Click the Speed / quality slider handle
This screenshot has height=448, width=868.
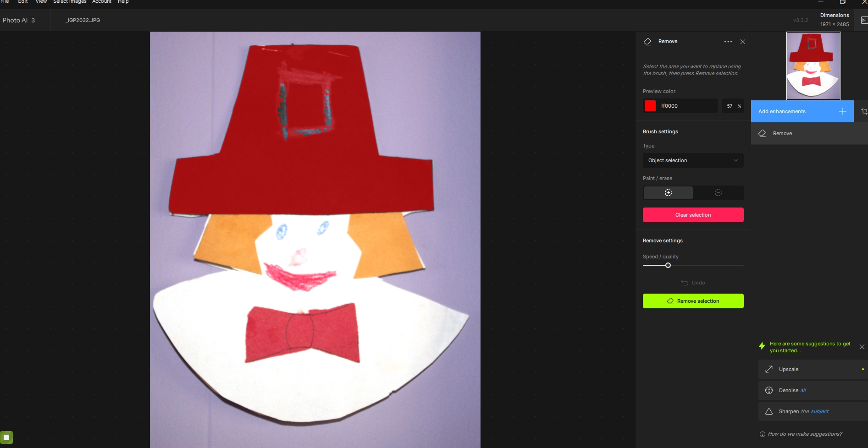pyautogui.click(x=668, y=265)
